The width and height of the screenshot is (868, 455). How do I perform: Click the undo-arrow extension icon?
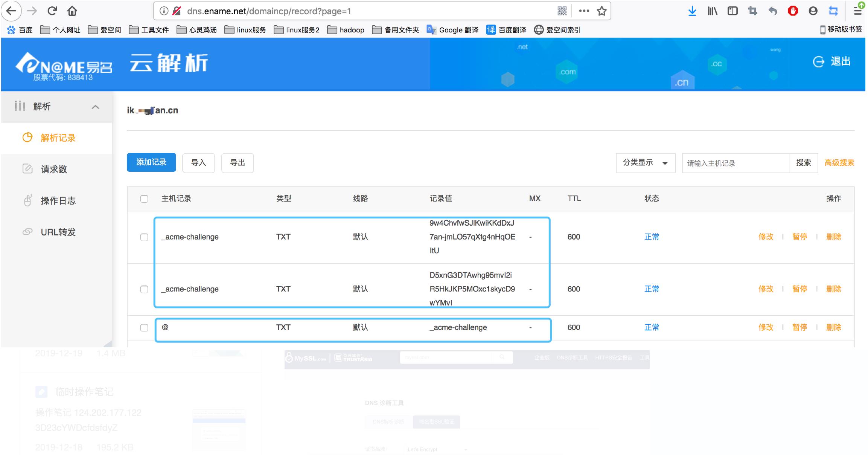coord(773,11)
